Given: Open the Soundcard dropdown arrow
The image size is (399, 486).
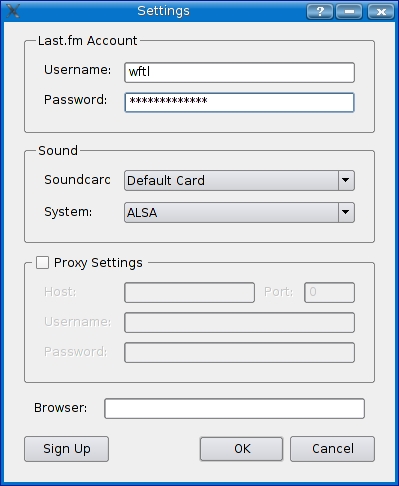Looking at the screenshot, I should pos(346,180).
